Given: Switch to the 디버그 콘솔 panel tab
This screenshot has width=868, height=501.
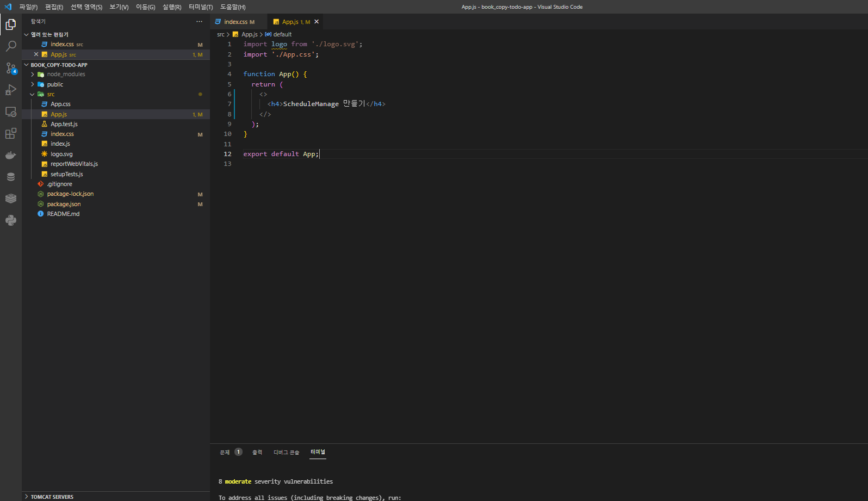Looking at the screenshot, I should (x=286, y=452).
